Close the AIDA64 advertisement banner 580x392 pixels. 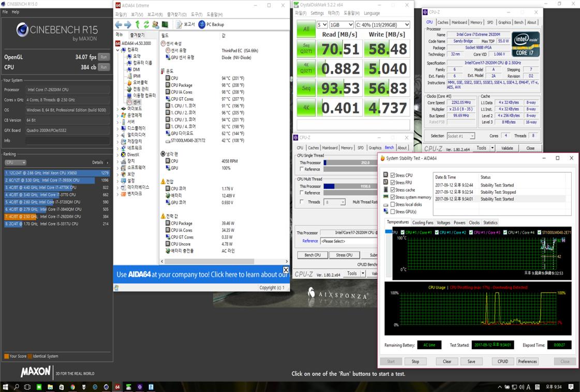click(286, 269)
